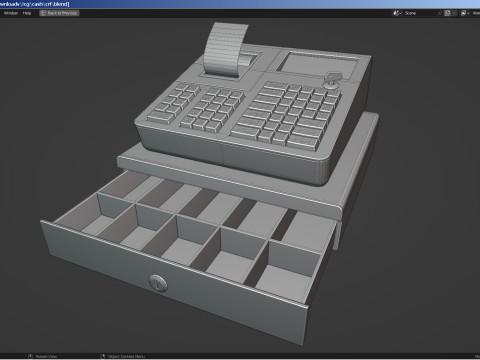Open the view layer browse dropdown
This screenshot has width=480, height=360.
tap(465, 13)
